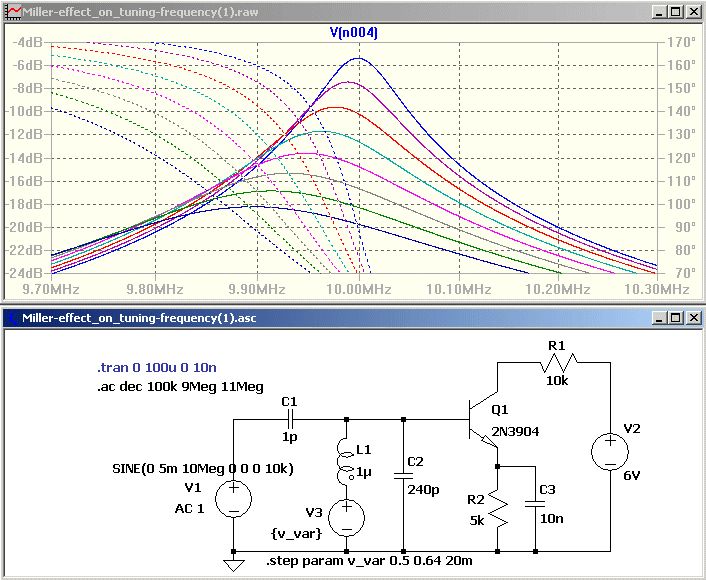Select voltage source V3 symbol

346,517
